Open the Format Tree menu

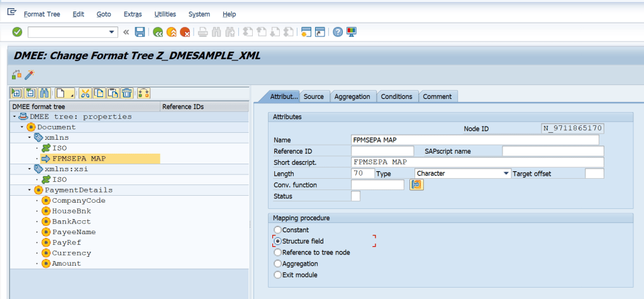pos(42,14)
